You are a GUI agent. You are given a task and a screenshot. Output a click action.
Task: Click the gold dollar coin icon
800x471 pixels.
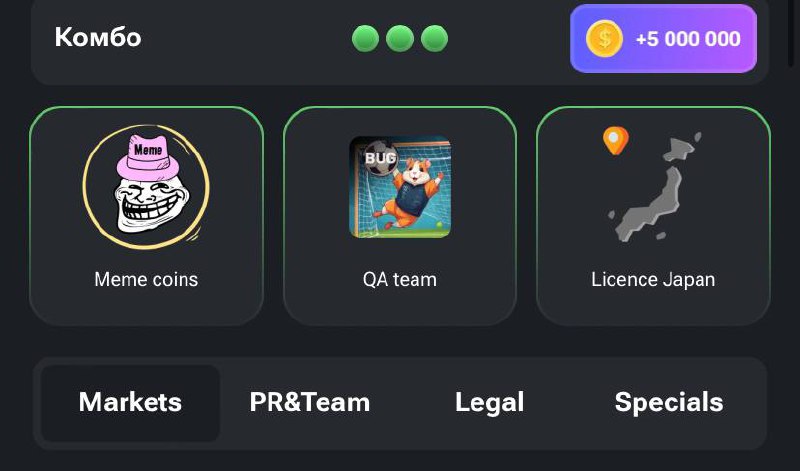pos(604,38)
